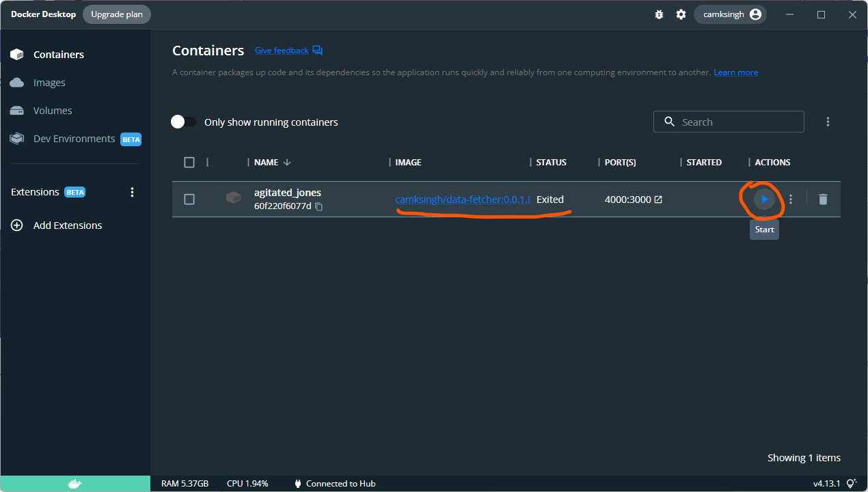
Task: Open camksingh/data-fetcher image link
Action: pyautogui.click(x=463, y=200)
